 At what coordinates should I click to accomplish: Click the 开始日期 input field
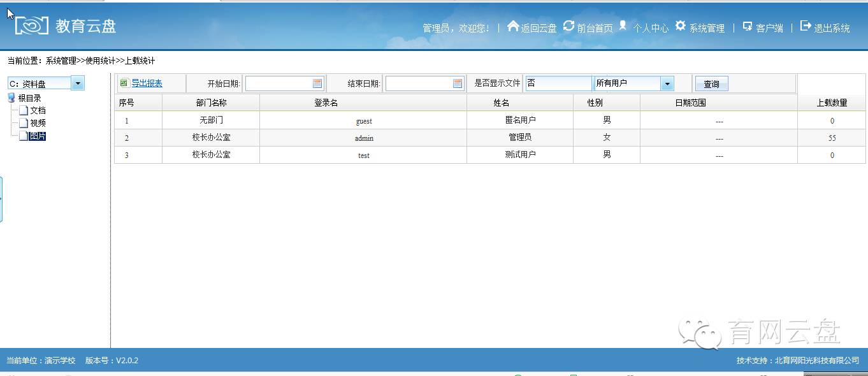tap(284, 83)
